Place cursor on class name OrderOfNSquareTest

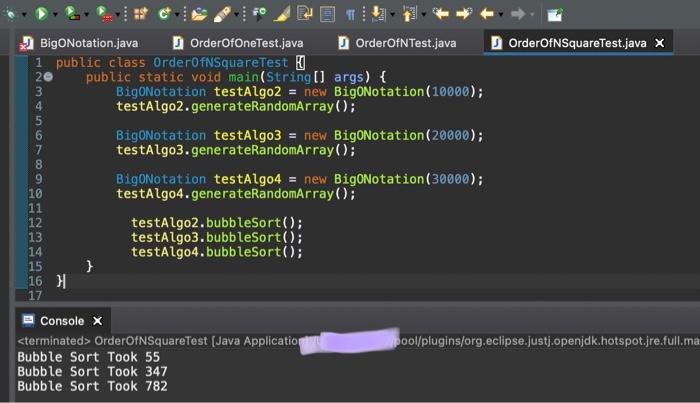coord(221,63)
